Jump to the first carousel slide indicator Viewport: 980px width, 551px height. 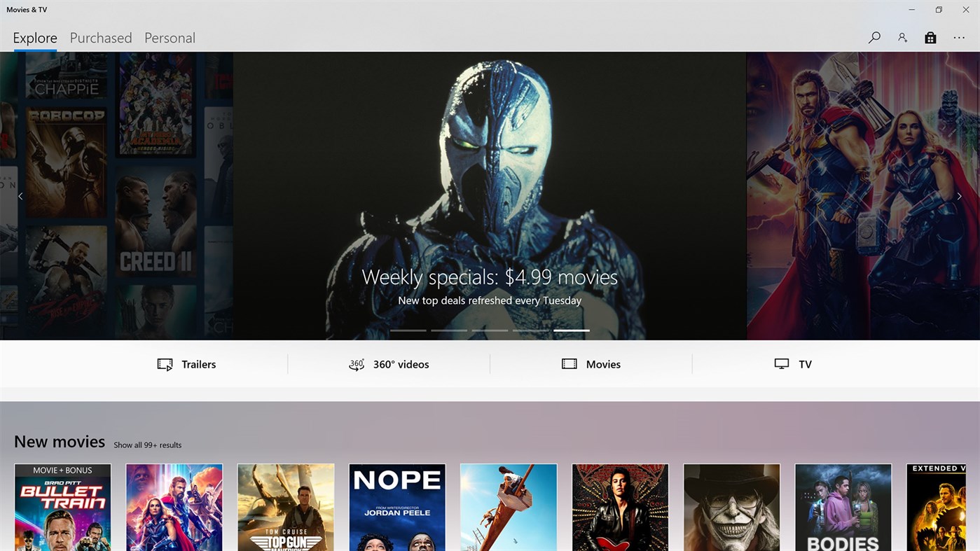pos(408,330)
